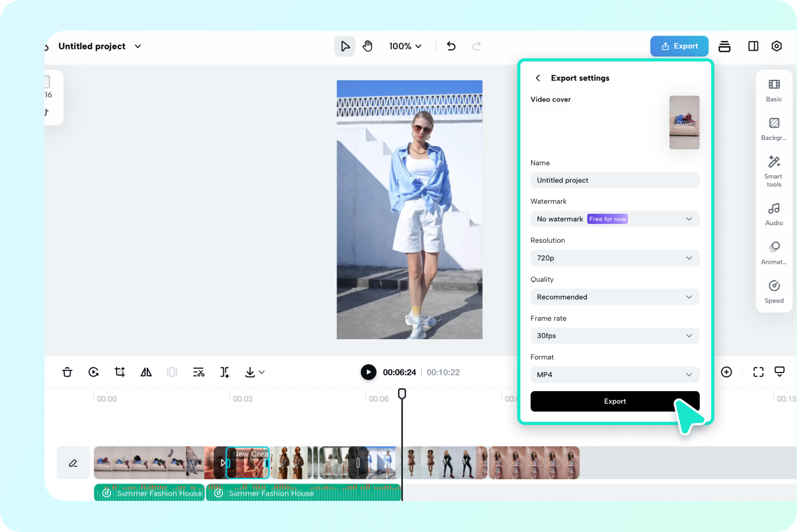The image size is (797, 532).
Task: Open the Frame rate 30fps dropdown
Action: click(x=615, y=335)
